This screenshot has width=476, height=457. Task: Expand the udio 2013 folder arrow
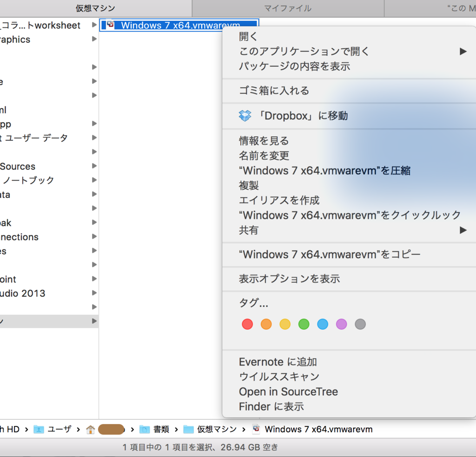tap(94, 293)
